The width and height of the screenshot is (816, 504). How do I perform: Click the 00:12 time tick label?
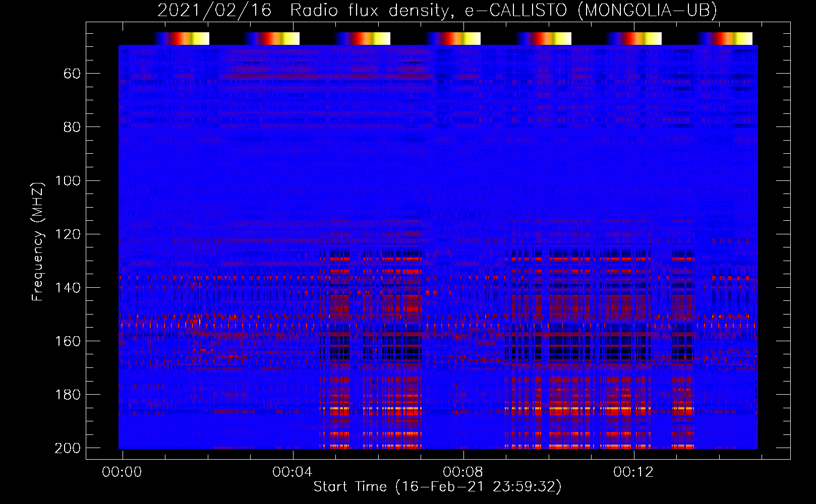click(x=633, y=472)
